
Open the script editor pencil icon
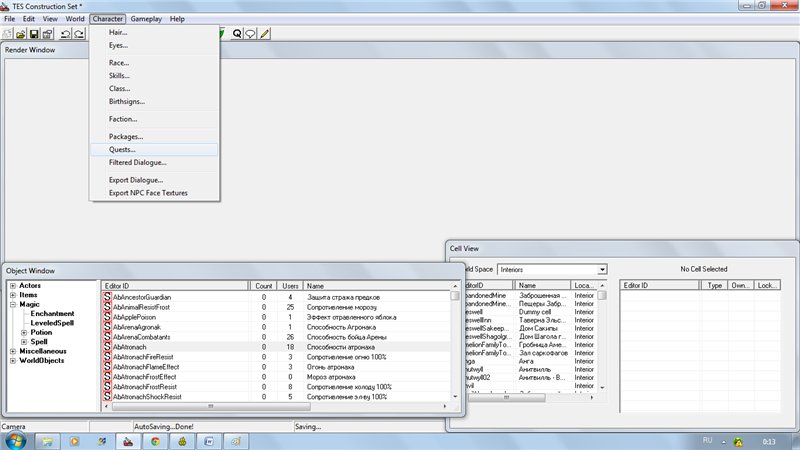(264, 34)
